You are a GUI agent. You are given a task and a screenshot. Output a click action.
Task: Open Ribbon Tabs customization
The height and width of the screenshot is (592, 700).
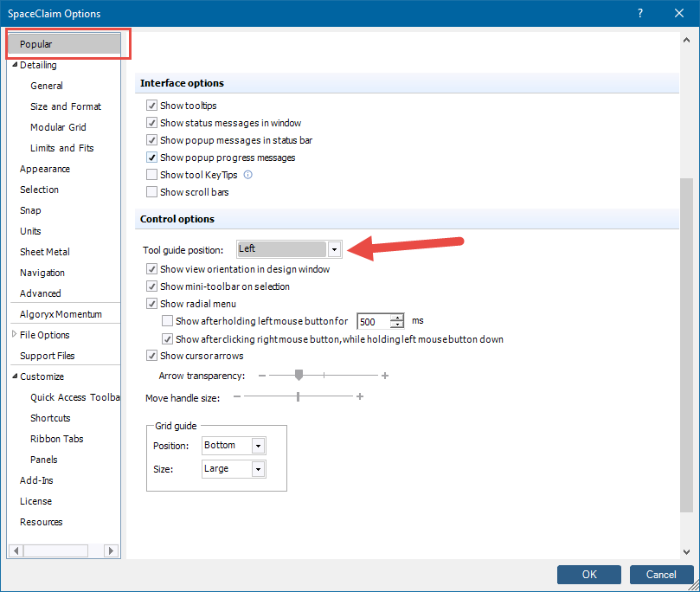point(57,439)
